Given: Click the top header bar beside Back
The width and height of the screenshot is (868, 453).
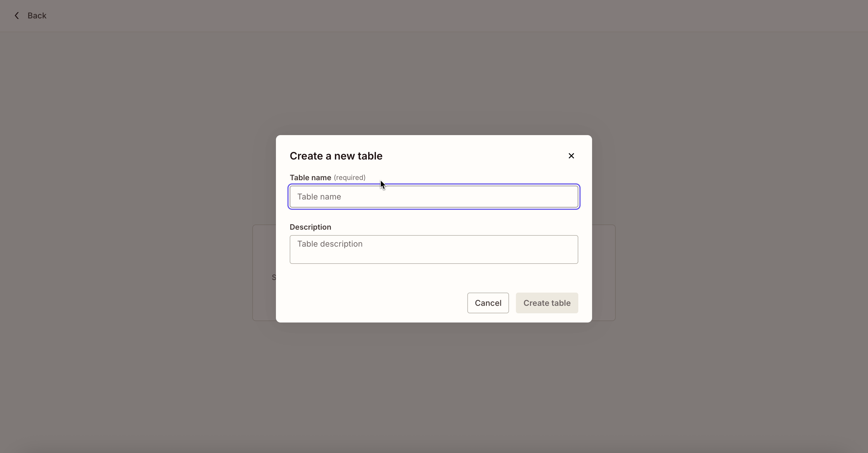Looking at the screenshot, I should (438, 16).
